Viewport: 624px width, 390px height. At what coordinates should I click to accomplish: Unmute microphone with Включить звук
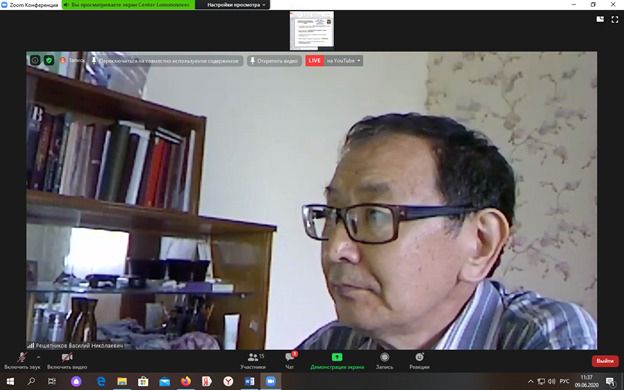[22, 361]
